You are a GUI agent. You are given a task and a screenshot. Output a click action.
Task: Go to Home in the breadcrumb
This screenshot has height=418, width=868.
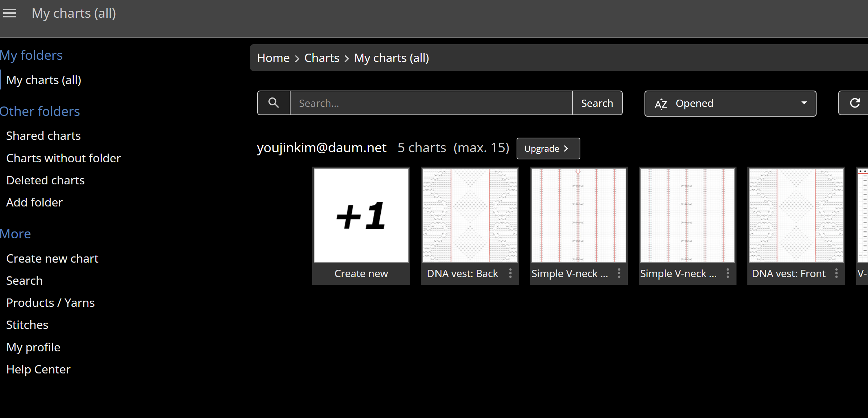(x=273, y=58)
